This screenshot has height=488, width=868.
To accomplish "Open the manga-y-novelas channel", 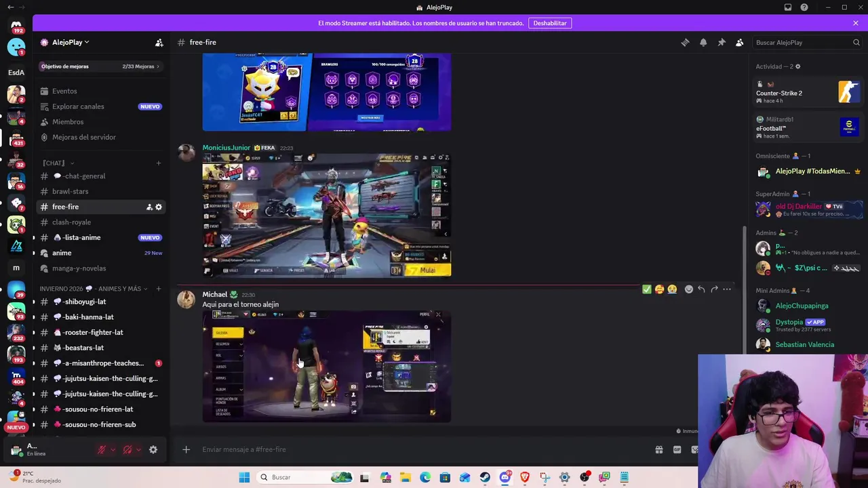I will pyautogui.click(x=100, y=268).
